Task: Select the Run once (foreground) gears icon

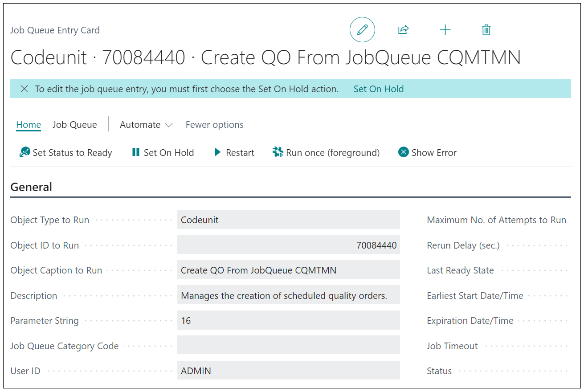Action: (x=278, y=152)
